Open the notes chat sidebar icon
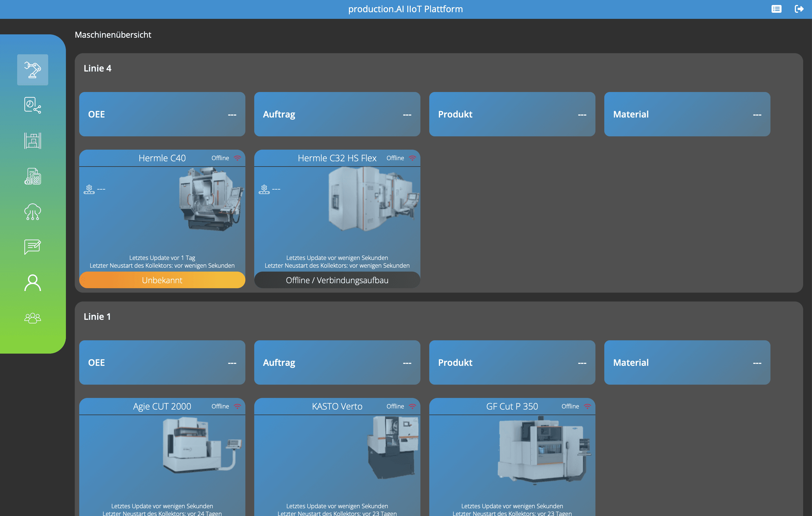Viewport: 812px width, 516px height. tap(32, 247)
